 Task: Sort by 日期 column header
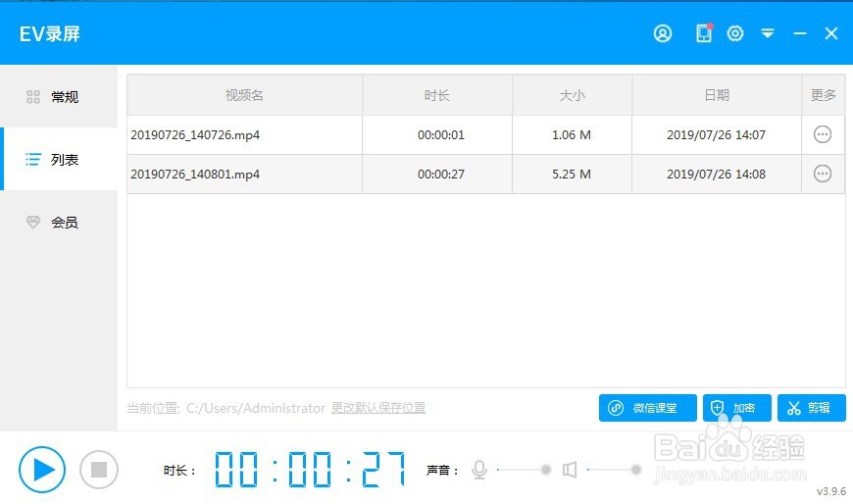point(717,95)
